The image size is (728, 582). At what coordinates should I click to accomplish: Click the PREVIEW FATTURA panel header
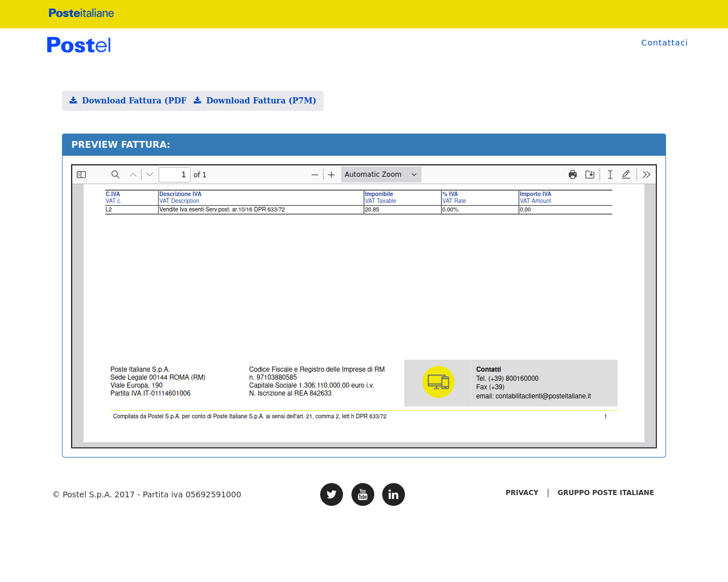(x=364, y=145)
